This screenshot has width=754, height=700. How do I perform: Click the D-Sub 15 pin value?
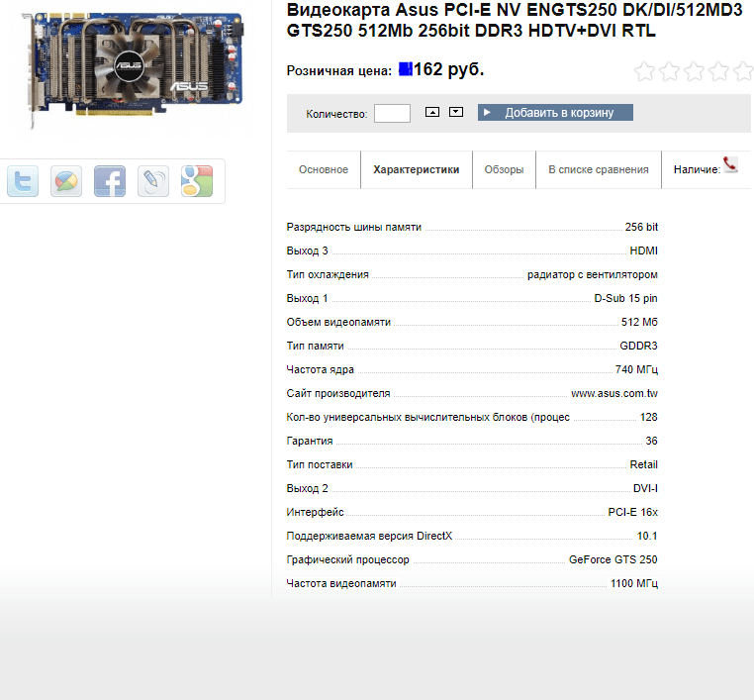(x=625, y=298)
